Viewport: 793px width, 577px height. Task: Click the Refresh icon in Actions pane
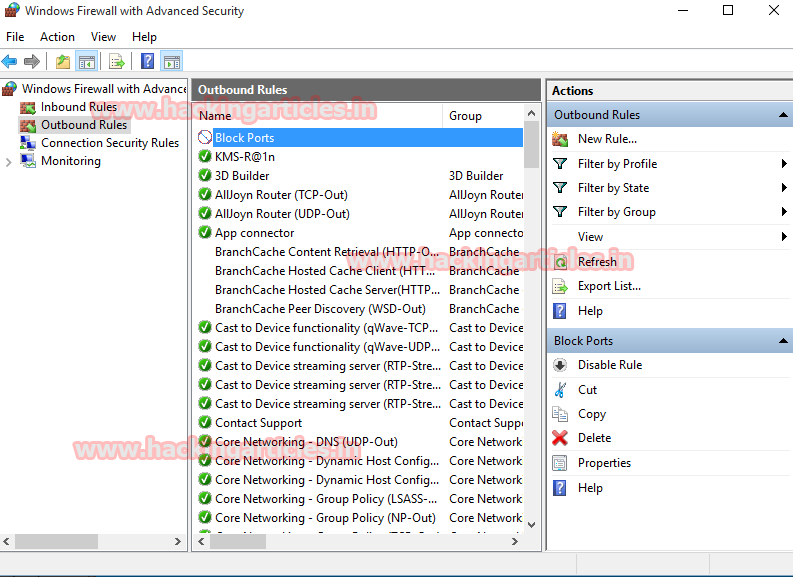(560, 262)
